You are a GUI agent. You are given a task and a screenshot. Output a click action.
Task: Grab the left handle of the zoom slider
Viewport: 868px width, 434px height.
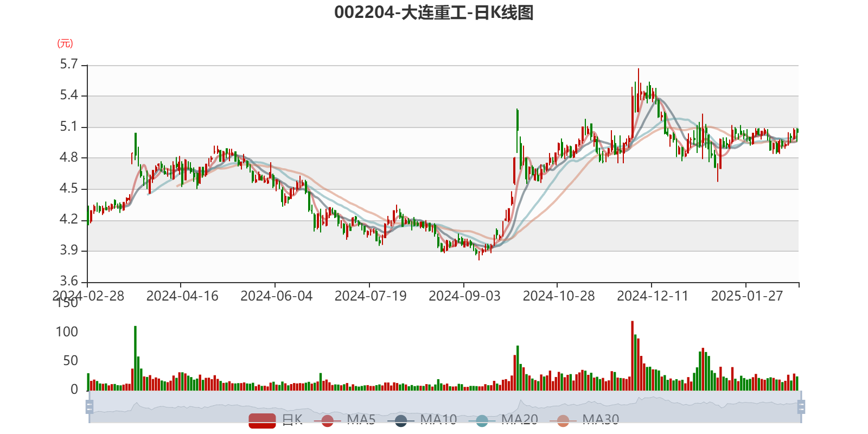[90, 407]
